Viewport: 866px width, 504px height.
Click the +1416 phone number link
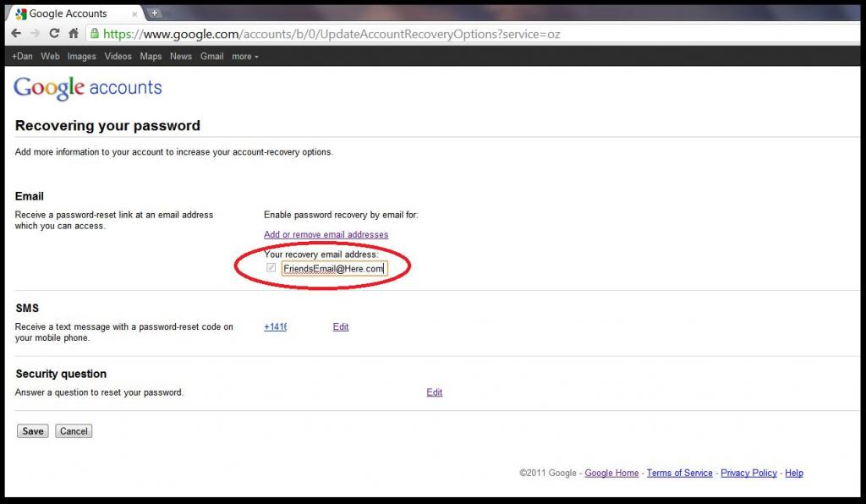pyautogui.click(x=275, y=326)
